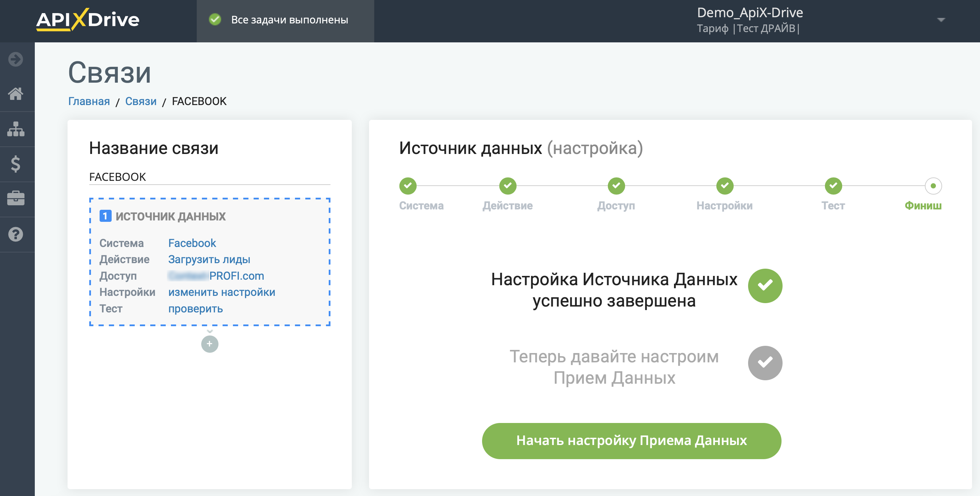The image size is (980, 496).
Task: Click the green tasks-completed check icon
Action: [x=215, y=19]
